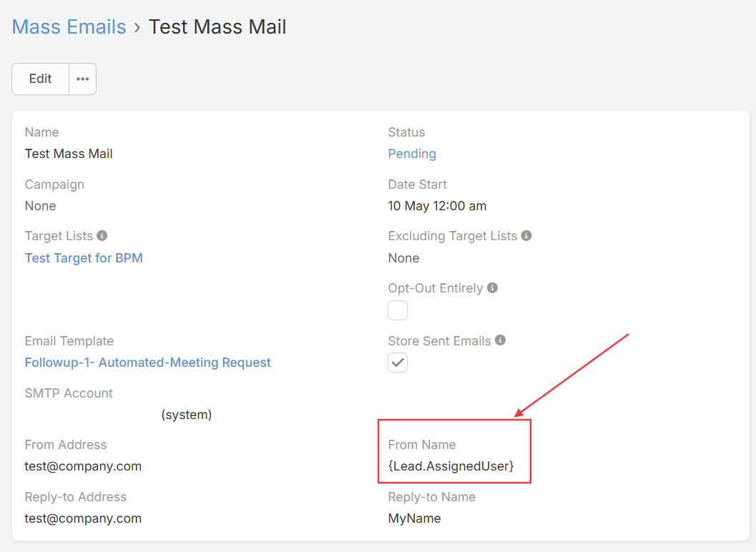Screen dimensions: 756x552
Task: Select the {Lead.AssignedUser} From Name value
Action: click(x=451, y=466)
